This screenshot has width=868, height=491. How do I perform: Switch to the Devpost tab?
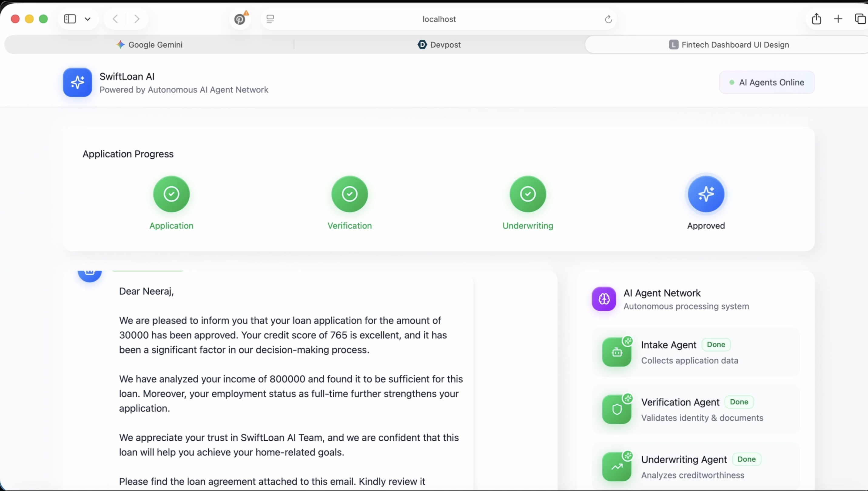439,45
